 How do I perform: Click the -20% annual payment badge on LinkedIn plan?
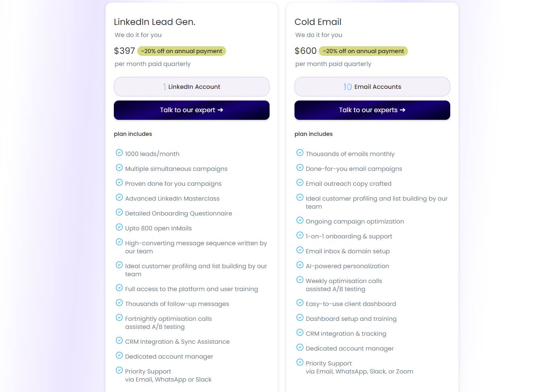181,51
